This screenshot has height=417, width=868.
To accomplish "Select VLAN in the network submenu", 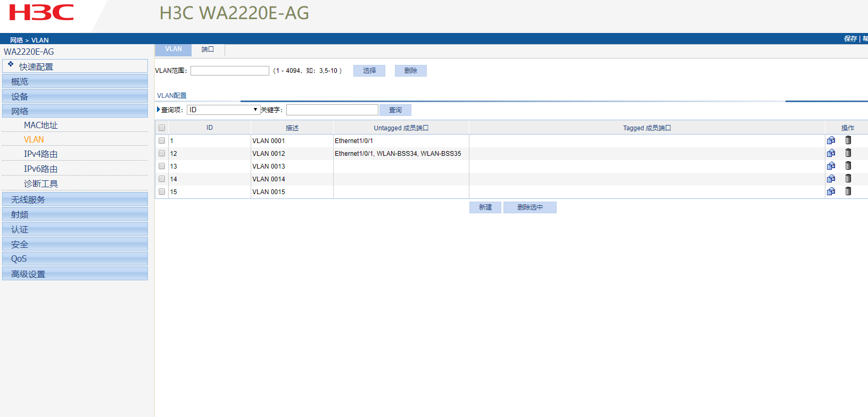I will tap(34, 139).
